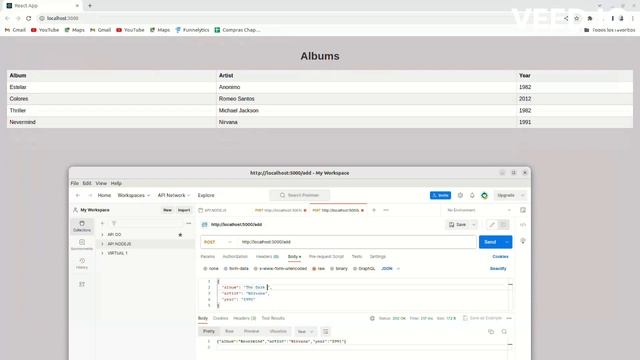Click the Cookies link
Screen dimensions: 640x360
pyautogui.click(x=500, y=257)
